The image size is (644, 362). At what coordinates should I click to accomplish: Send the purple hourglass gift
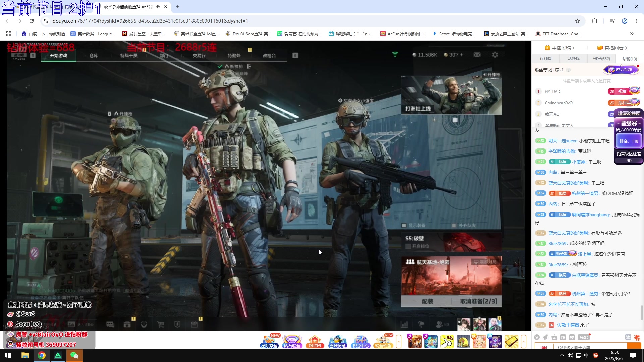(495, 342)
